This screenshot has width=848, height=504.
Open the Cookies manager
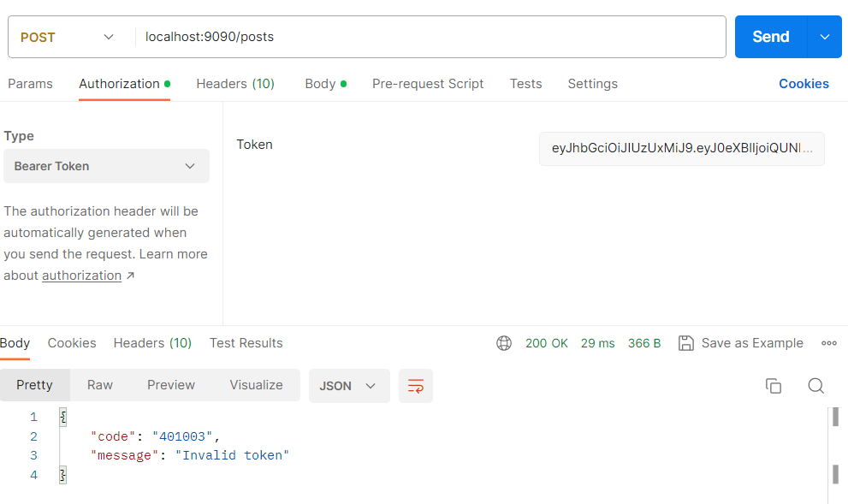[804, 83]
